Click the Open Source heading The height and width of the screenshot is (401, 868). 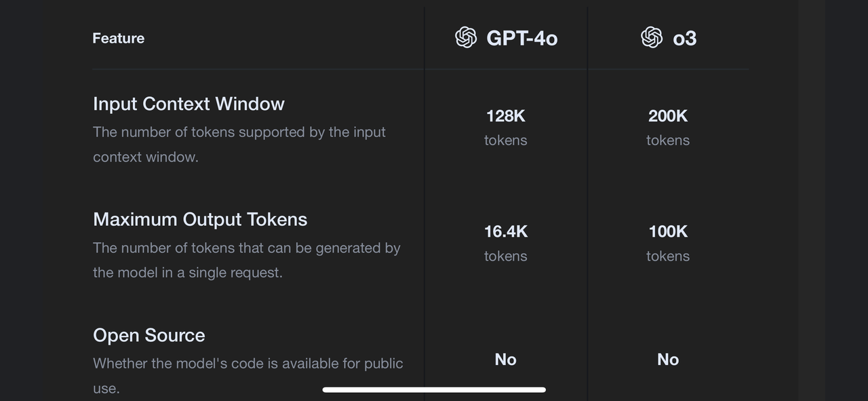click(149, 335)
